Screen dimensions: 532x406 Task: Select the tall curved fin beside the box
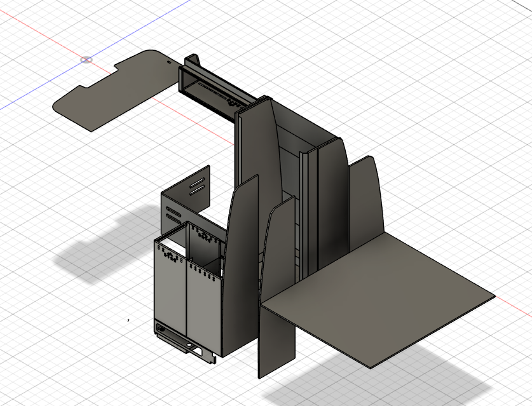click(x=242, y=254)
